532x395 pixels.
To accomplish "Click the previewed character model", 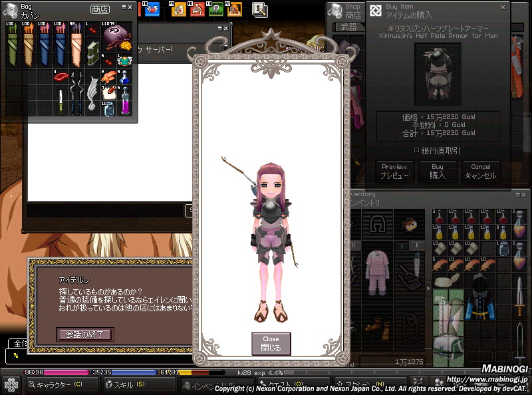I will (x=271, y=241).
